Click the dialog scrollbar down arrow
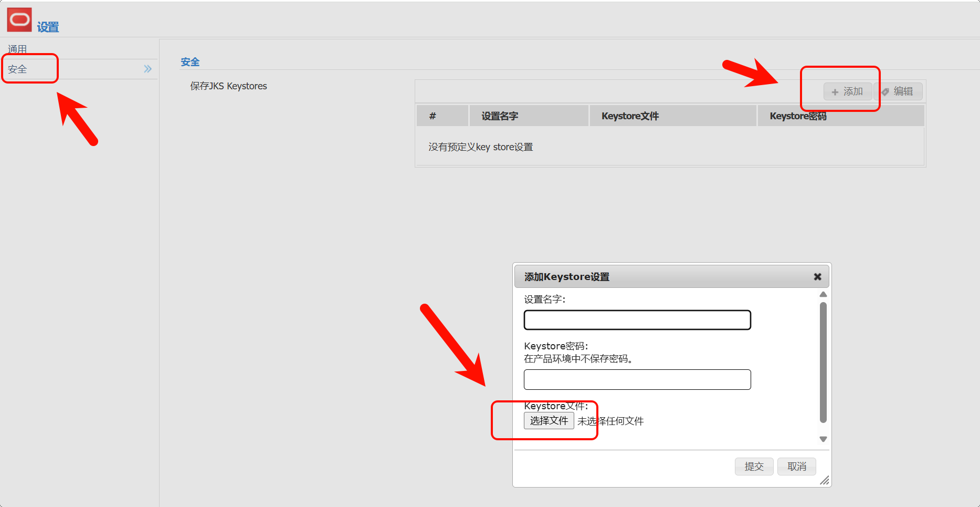 pos(823,439)
